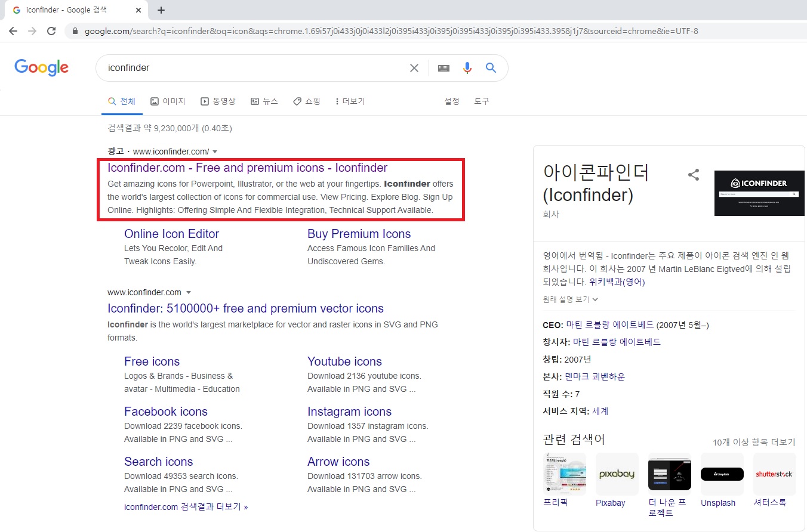The height and width of the screenshot is (532, 807).
Task: Switch to the 뉴스 search tab
Action: point(264,101)
